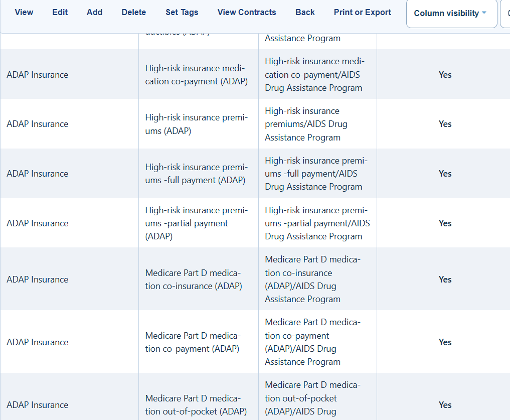Click the Edit toolbar button
510x420 pixels.
[x=60, y=13]
